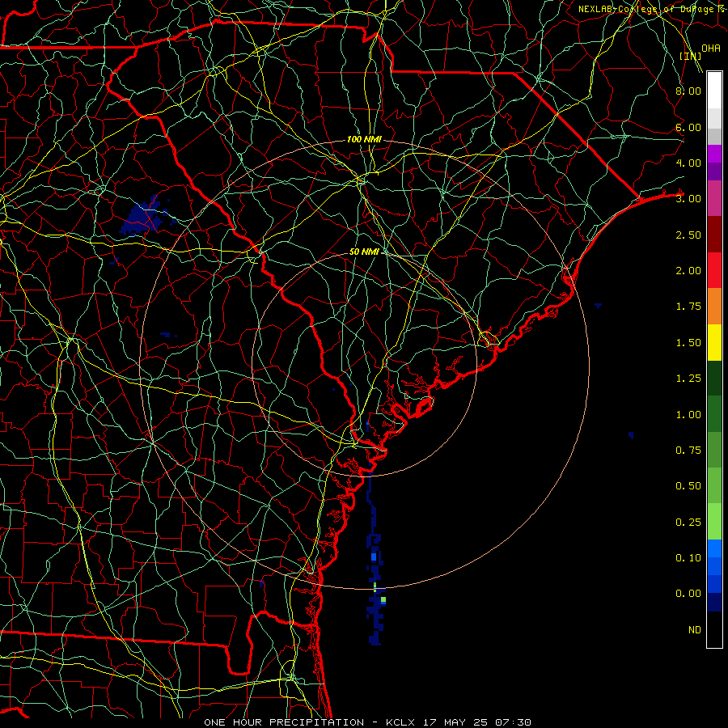Click the 'KCLX' radar station identifier

point(400,722)
